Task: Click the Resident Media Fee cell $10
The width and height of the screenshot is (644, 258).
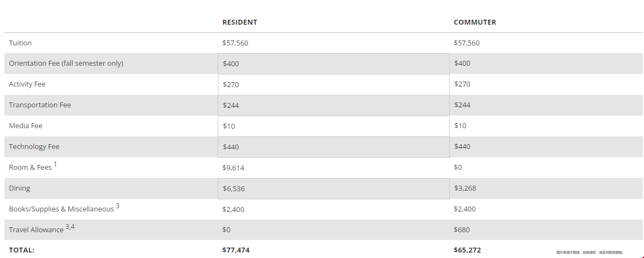Action: (x=334, y=127)
